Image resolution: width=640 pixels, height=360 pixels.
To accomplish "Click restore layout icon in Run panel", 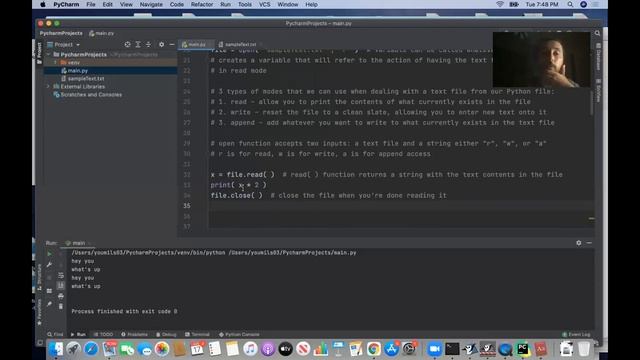I will pyautogui.click(x=49, y=291).
